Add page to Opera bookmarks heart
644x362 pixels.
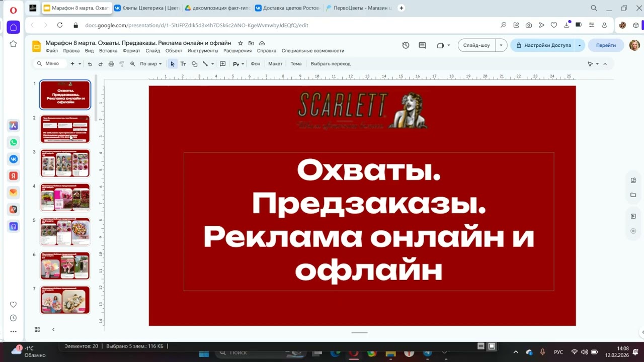[554, 25]
